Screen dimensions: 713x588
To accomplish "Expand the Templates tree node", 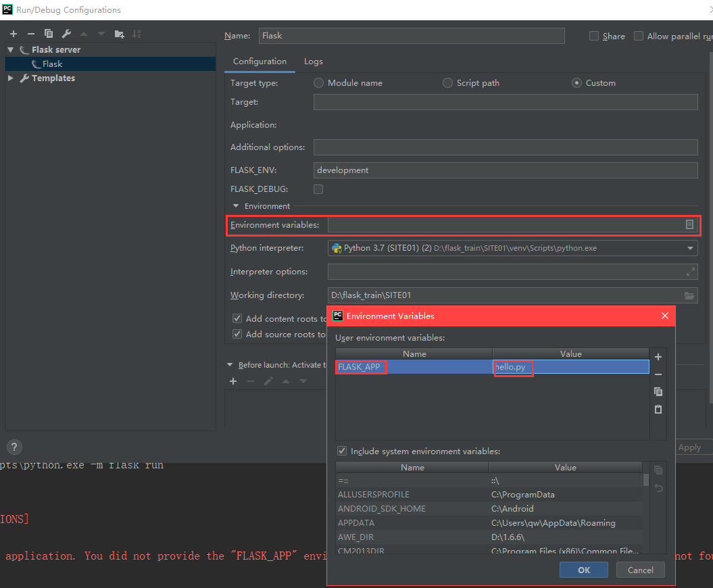I will 11,78.
